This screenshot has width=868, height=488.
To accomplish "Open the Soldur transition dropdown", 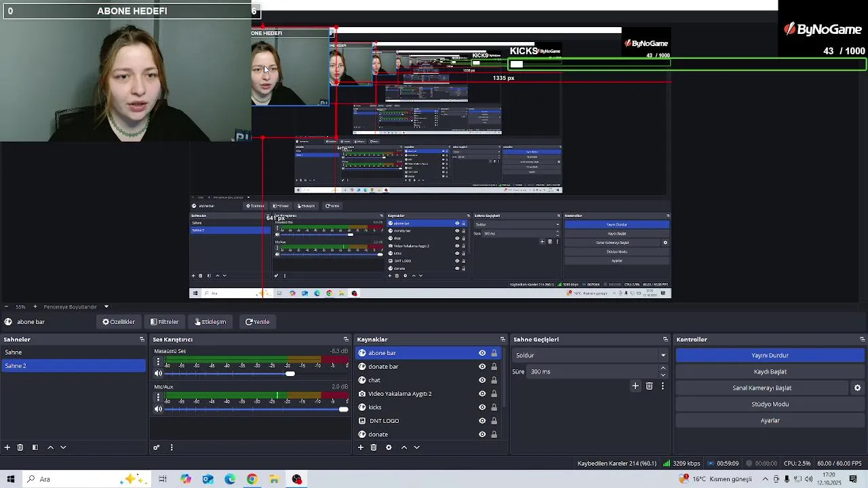I will pos(590,355).
